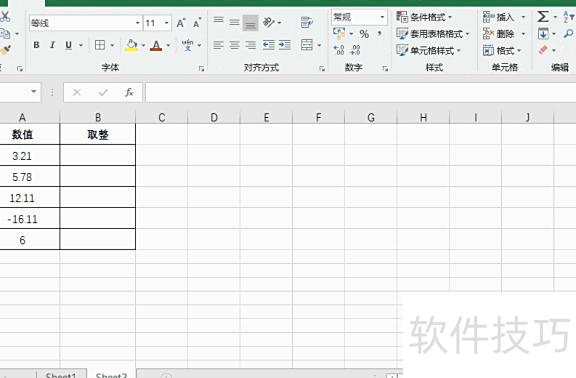The height and width of the screenshot is (378, 576).
Task: Open the 格式 format cells menu
Action: pyautogui.click(x=502, y=50)
